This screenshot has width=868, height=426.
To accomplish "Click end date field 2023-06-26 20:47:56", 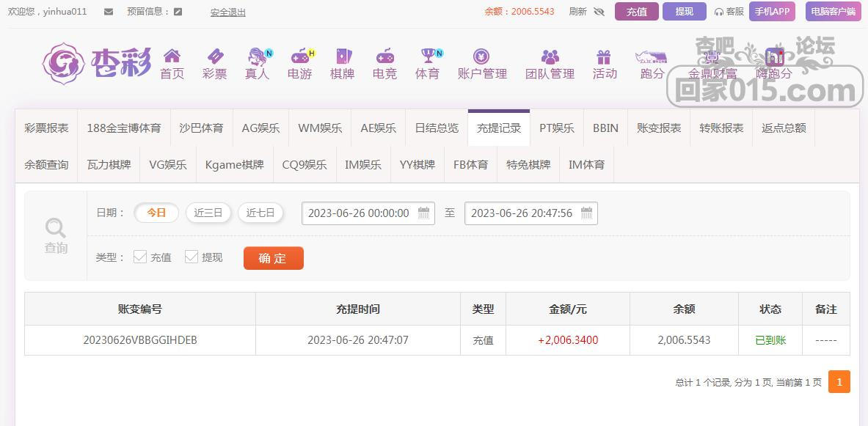I will (531, 213).
